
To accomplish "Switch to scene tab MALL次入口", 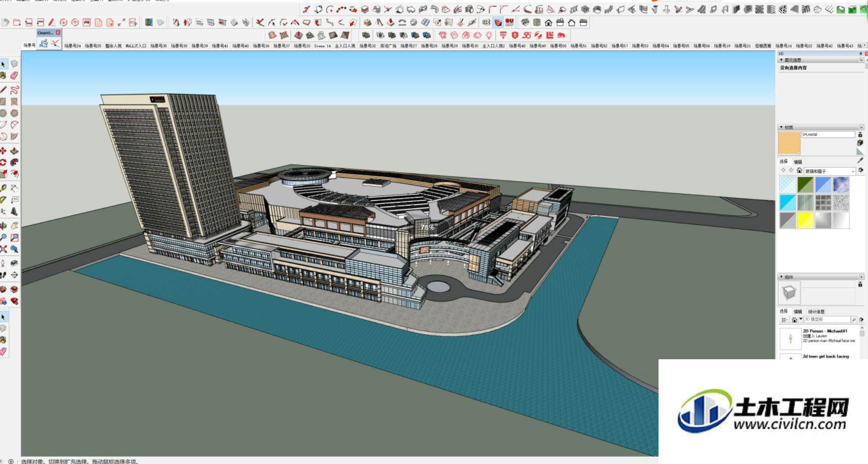I will tap(136, 46).
